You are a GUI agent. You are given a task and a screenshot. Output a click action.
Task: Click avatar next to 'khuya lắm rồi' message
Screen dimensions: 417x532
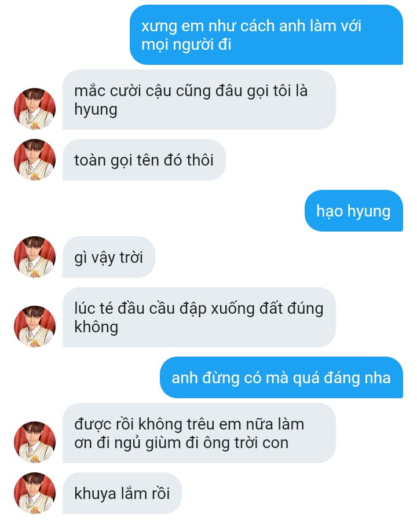(35, 493)
